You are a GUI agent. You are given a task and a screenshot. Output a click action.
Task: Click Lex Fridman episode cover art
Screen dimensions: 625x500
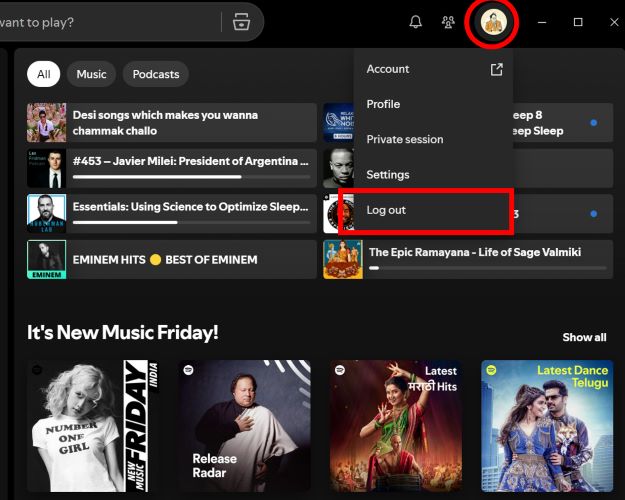[x=47, y=168]
